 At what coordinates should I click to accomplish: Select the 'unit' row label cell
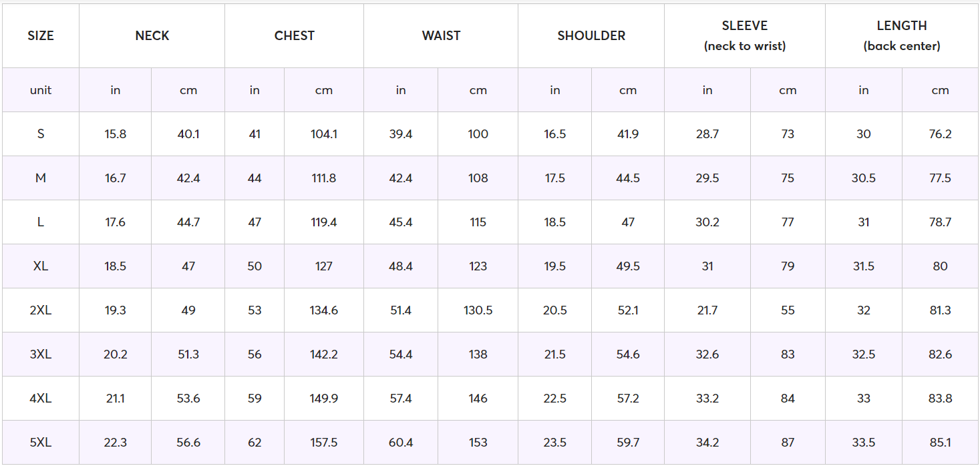point(41,90)
